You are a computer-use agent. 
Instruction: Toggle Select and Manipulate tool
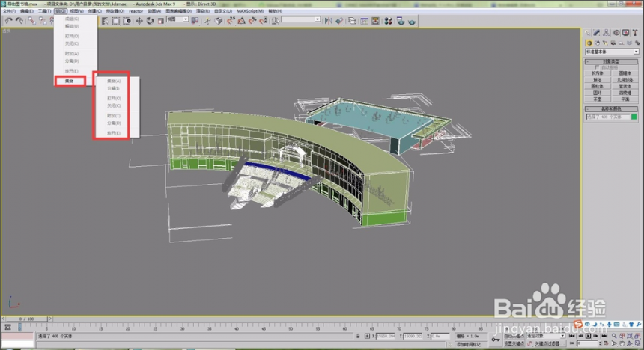click(x=207, y=20)
